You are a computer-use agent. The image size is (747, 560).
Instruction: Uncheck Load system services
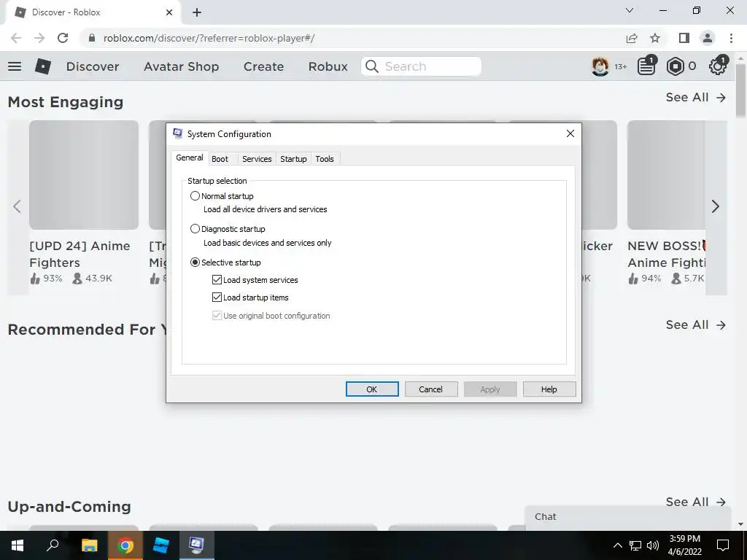(x=217, y=279)
